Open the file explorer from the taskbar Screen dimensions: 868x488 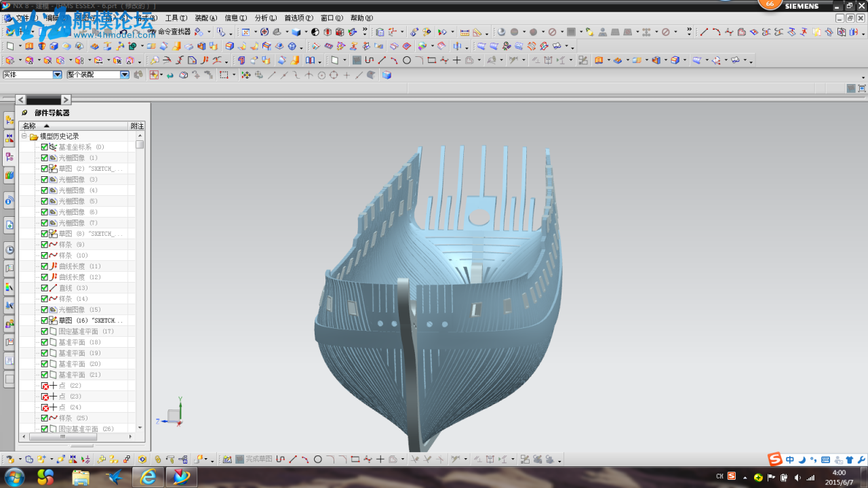[x=81, y=477]
